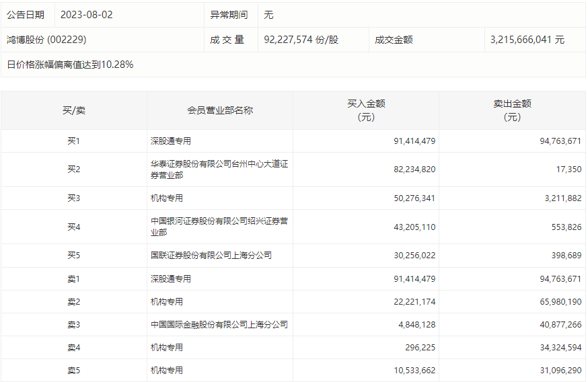Click 机构专用 in the 卖4 row

pyautogui.click(x=167, y=348)
